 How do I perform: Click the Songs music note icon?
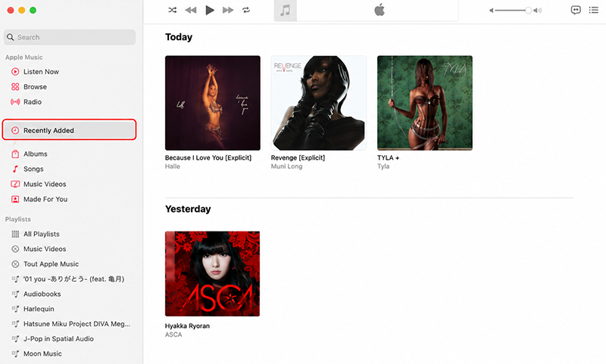(x=15, y=169)
